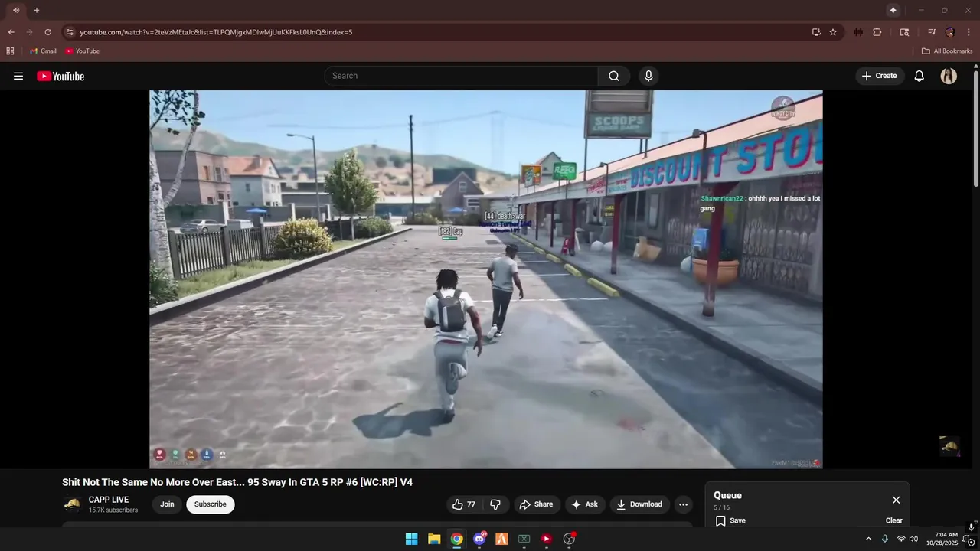The width and height of the screenshot is (980, 551).
Task: Start voice search with microphone icon
Action: coord(648,76)
